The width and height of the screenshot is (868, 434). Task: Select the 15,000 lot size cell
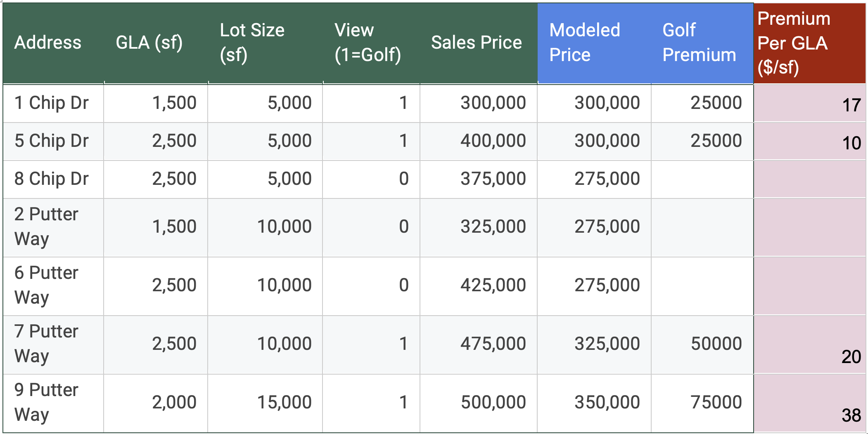coord(284,403)
